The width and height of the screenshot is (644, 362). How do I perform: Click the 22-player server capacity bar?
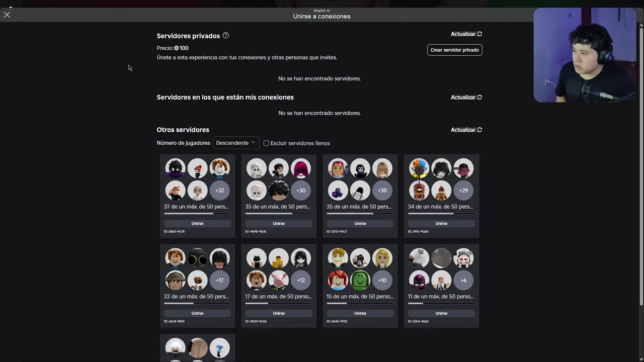click(x=197, y=303)
